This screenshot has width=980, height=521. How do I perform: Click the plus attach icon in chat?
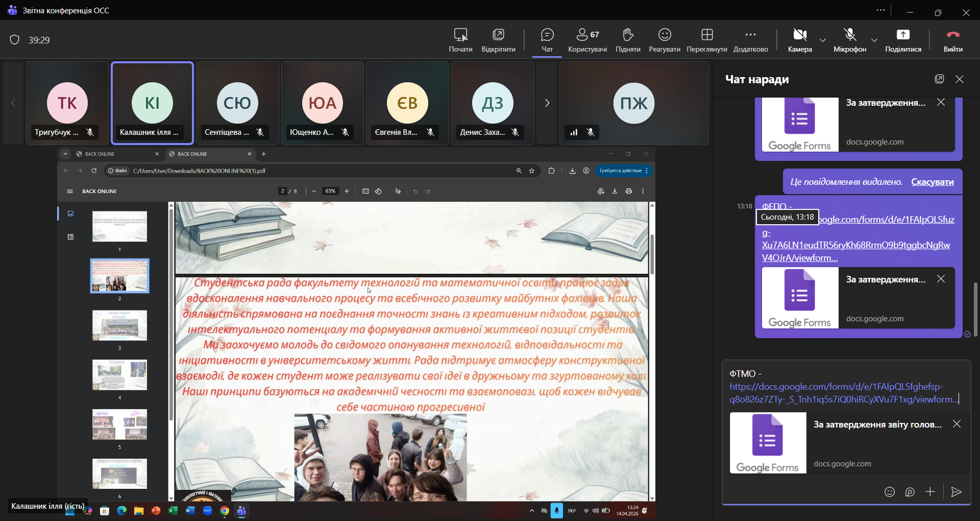click(x=930, y=492)
